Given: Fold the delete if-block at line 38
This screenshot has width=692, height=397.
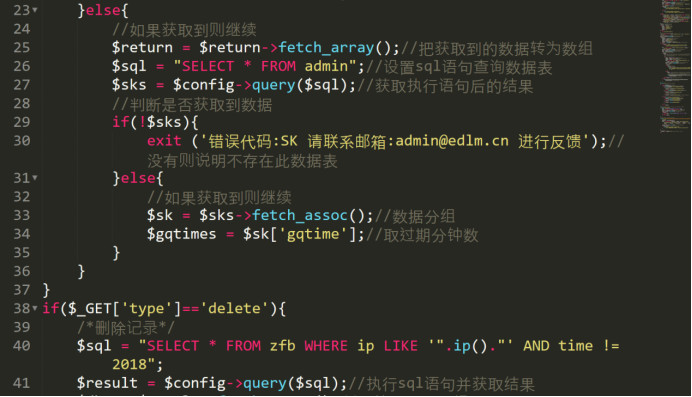Looking at the screenshot, I should [x=35, y=308].
